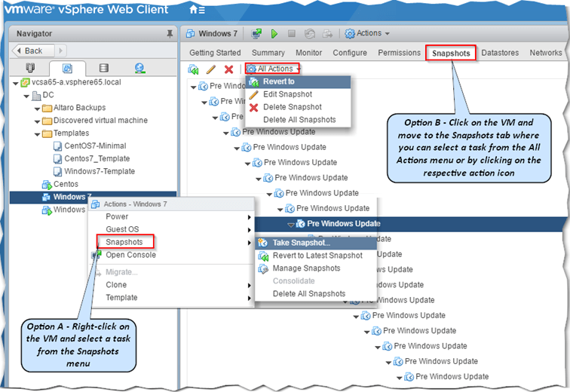The width and height of the screenshot is (570, 392).
Task: Open the Monitor tab
Action: click(308, 53)
